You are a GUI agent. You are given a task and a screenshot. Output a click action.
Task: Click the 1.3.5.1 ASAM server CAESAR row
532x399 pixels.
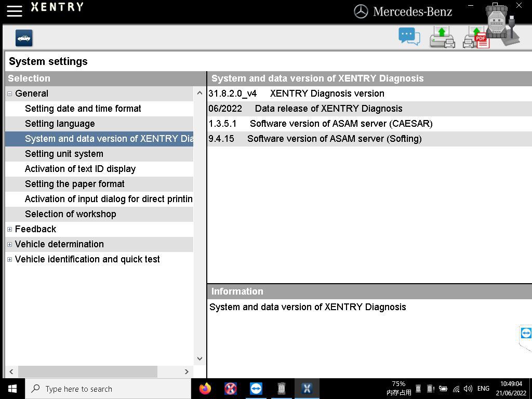(369, 124)
